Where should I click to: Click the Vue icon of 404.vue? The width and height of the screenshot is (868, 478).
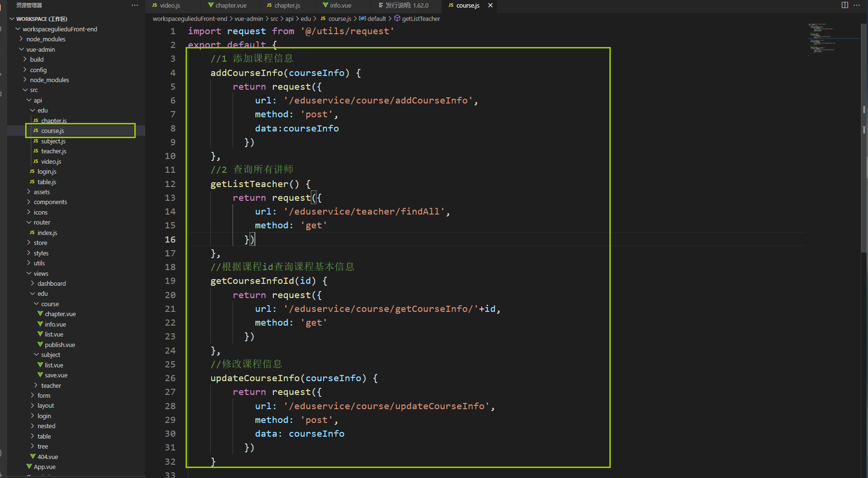(33, 457)
